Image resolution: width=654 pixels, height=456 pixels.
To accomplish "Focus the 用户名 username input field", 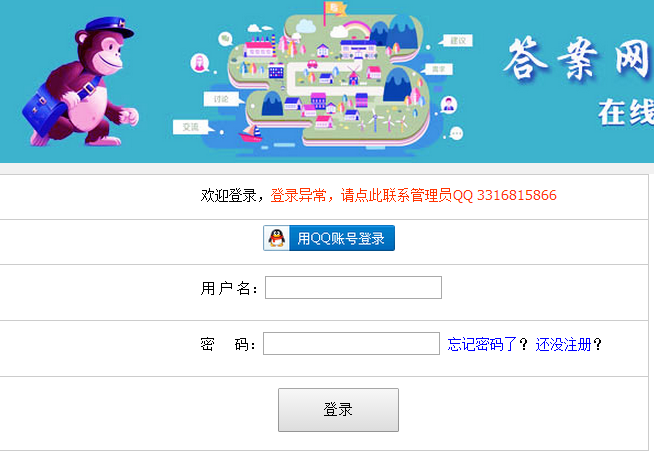I will 353,287.
